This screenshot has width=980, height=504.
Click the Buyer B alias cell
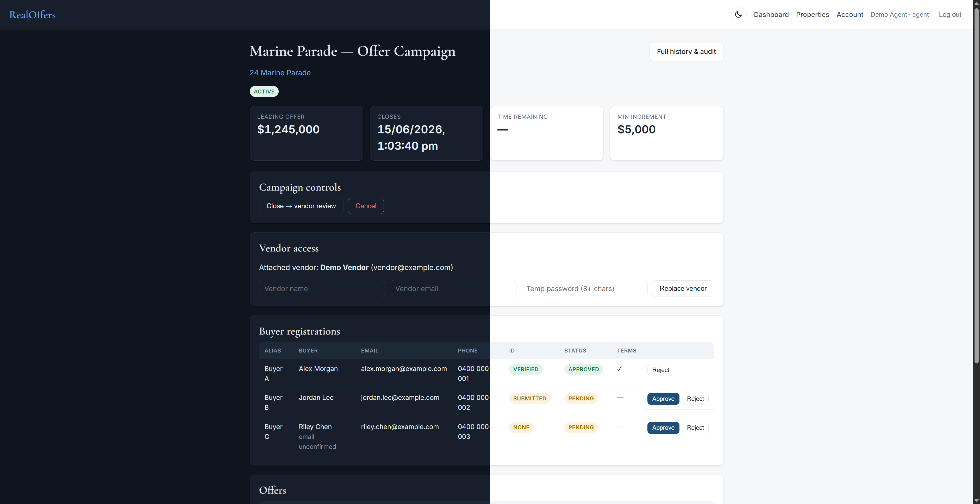click(x=273, y=402)
